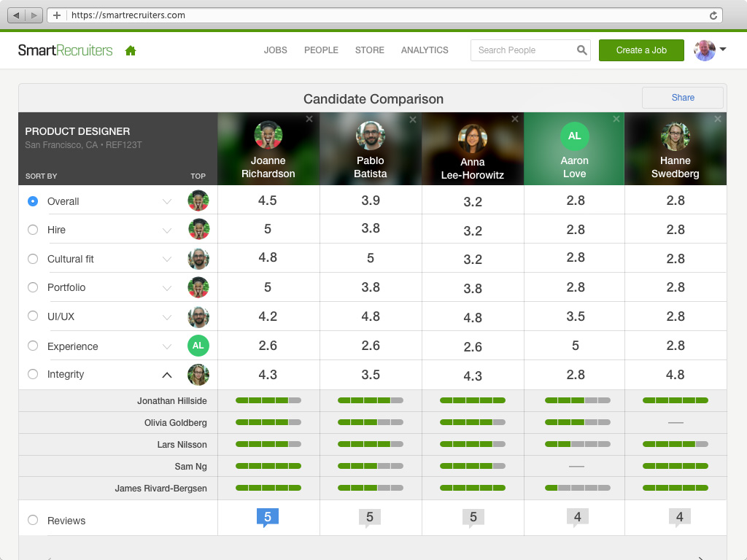Select Portfolio sort radio button
The height and width of the screenshot is (560, 747).
click(33, 287)
